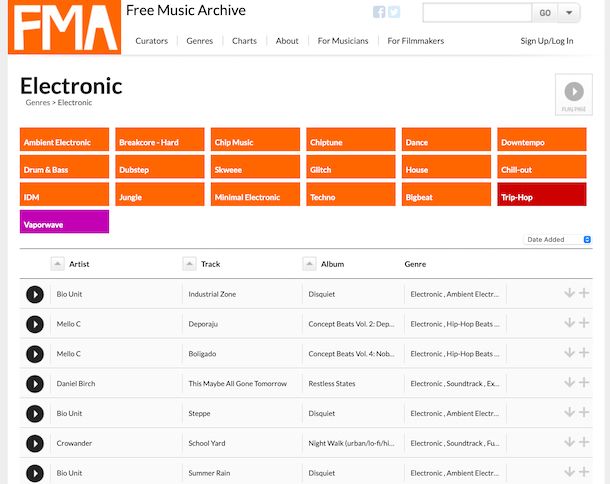Play the track School Yard
The image size is (610, 484).
pyautogui.click(x=35, y=444)
